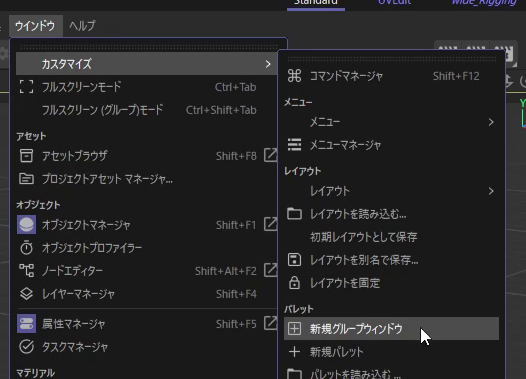Click the ノードエディター label text
This screenshot has width=526, height=379.
point(72,271)
